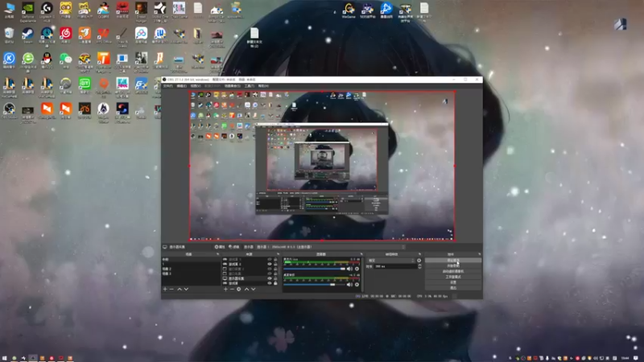The width and height of the screenshot is (644, 362).
Task: Select the red NetEase Cloud Music icon
Action: [x=66, y=34]
